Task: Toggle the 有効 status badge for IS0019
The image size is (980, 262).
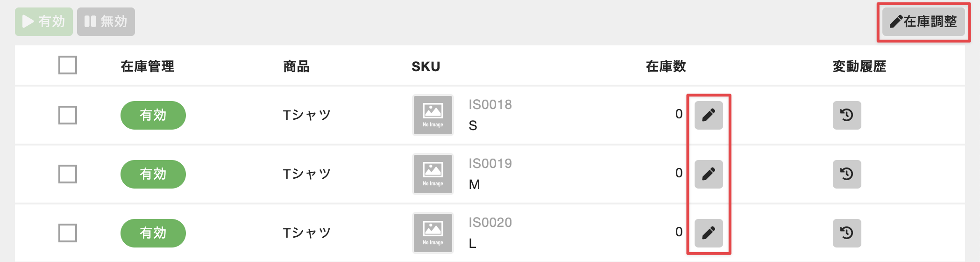Action: pyautogui.click(x=153, y=174)
